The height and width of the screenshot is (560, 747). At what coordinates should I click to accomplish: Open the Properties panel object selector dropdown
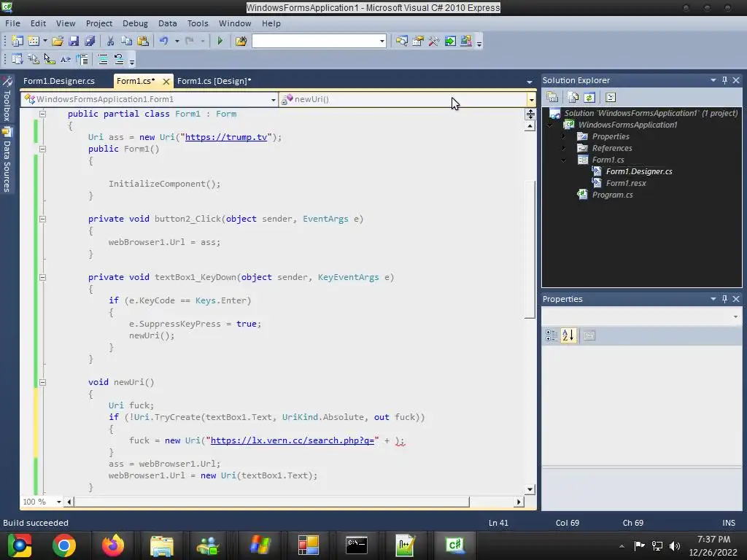click(735, 316)
